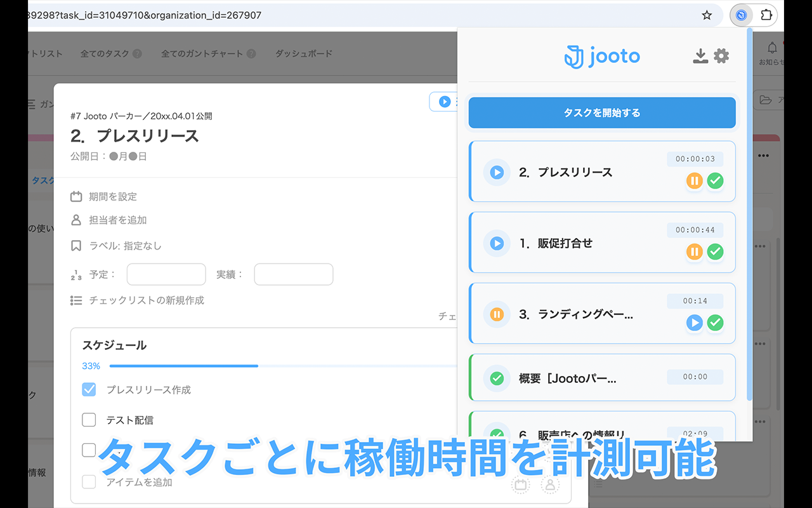This screenshot has width=812, height=508.
Task: Click the checklist creation icon
Action: pos(76,300)
